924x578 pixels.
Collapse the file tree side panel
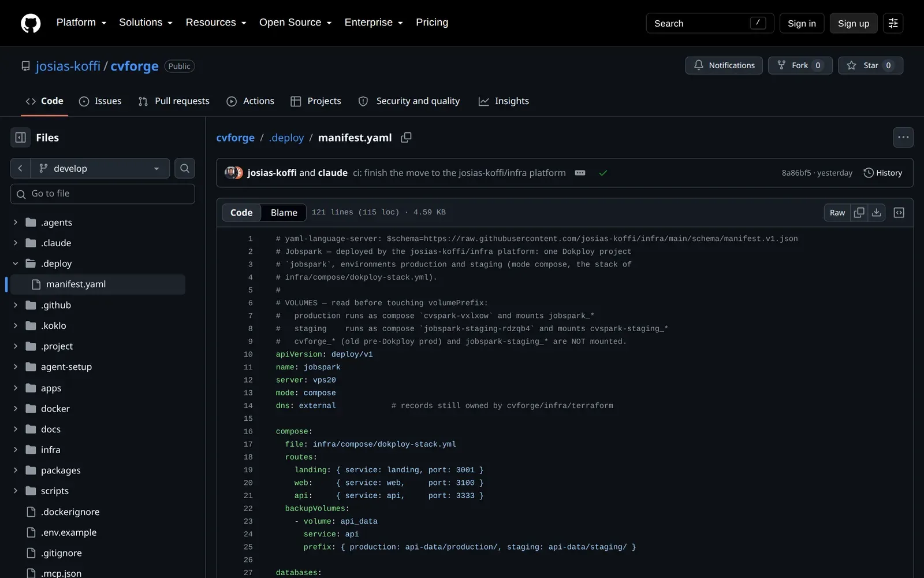[x=20, y=138]
